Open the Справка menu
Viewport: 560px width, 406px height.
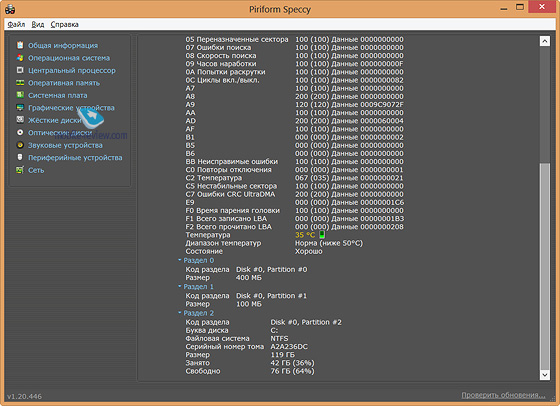64,24
